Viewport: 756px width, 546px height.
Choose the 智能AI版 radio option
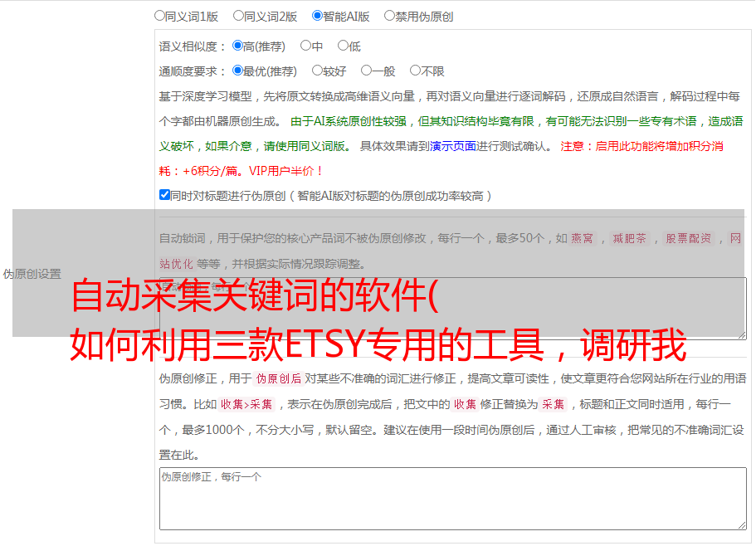coord(317,16)
